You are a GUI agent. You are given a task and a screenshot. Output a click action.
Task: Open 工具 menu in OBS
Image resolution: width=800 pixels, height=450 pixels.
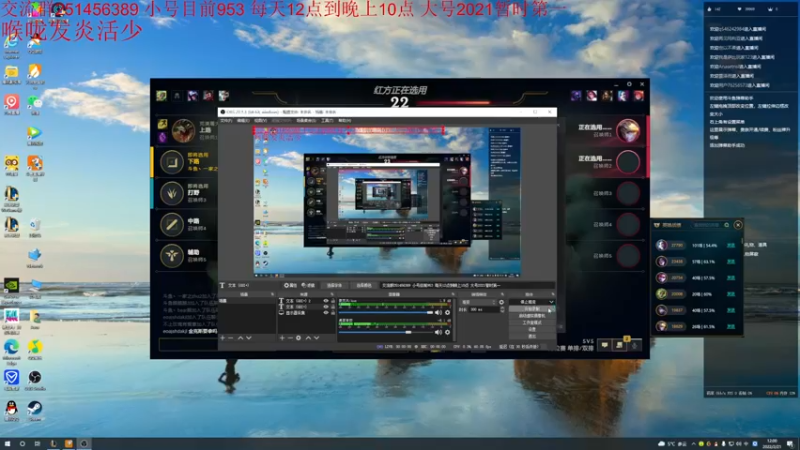tap(327, 120)
